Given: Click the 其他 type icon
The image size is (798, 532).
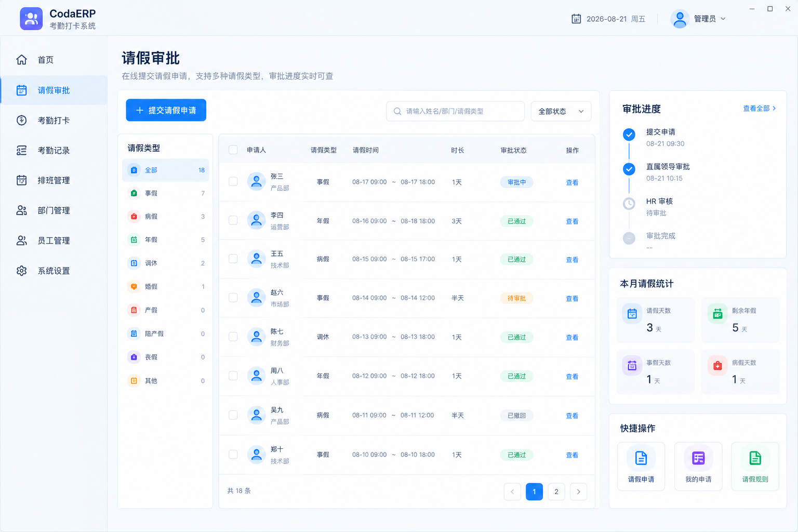Looking at the screenshot, I should click(134, 381).
